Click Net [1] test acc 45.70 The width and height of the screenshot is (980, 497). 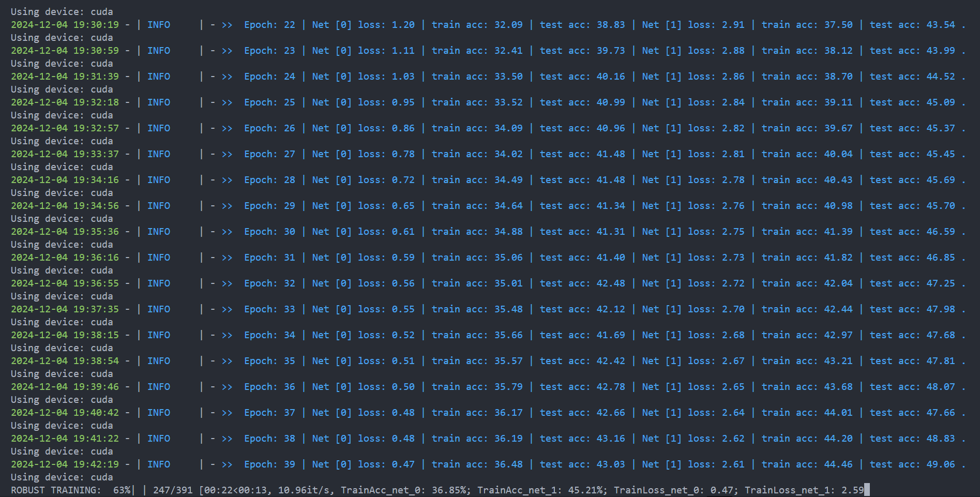click(x=941, y=206)
